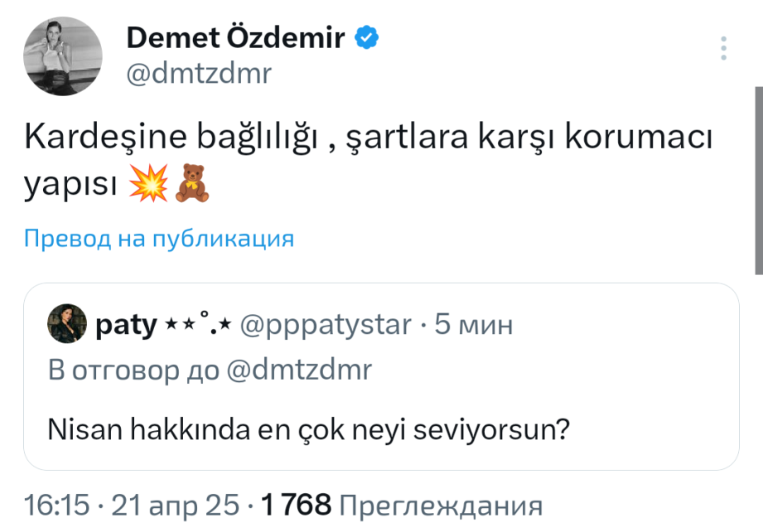Open the three-dot more options menu
Image resolution: width=763 pixels, height=532 pixels.
pos(724,48)
